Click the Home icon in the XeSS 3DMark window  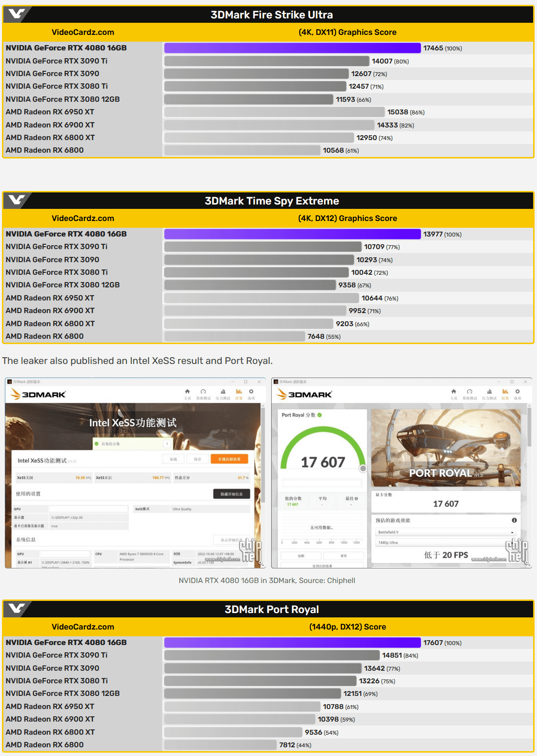tap(187, 392)
